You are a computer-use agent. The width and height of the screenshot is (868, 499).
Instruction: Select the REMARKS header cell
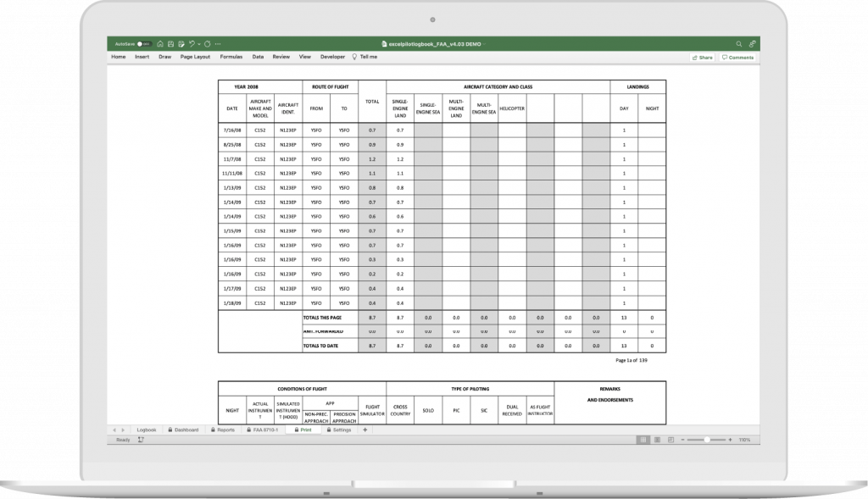click(x=609, y=389)
